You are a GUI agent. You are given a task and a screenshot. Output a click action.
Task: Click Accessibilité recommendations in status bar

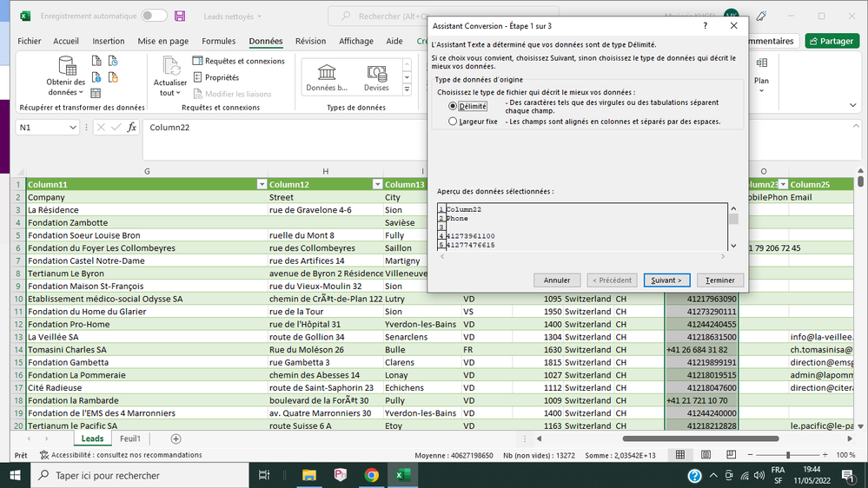[121, 455]
